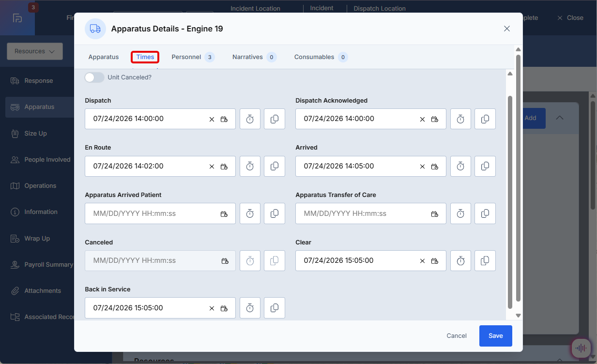Screen dimensions: 597x364
Task: Copy the Dispatch time value
Action: click(275, 119)
